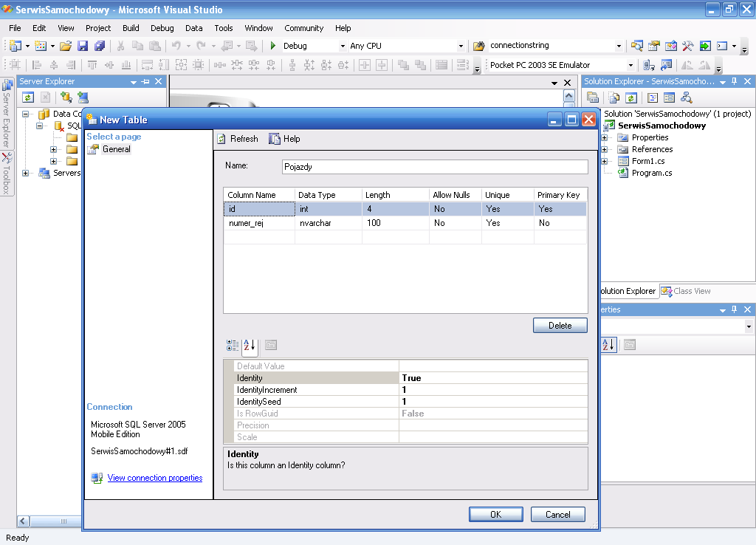Image resolution: width=756 pixels, height=545 pixels.
Task: Refresh the Server Explorer tree
Action: [28, 97]
